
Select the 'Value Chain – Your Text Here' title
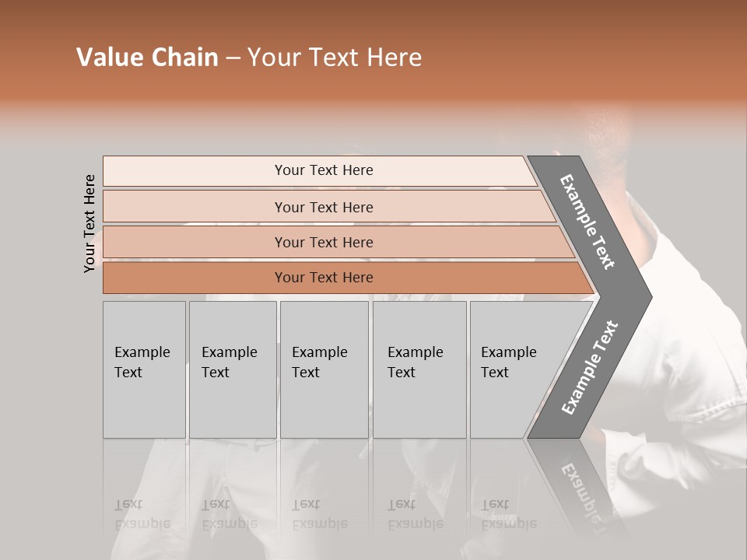coord(249,57)
